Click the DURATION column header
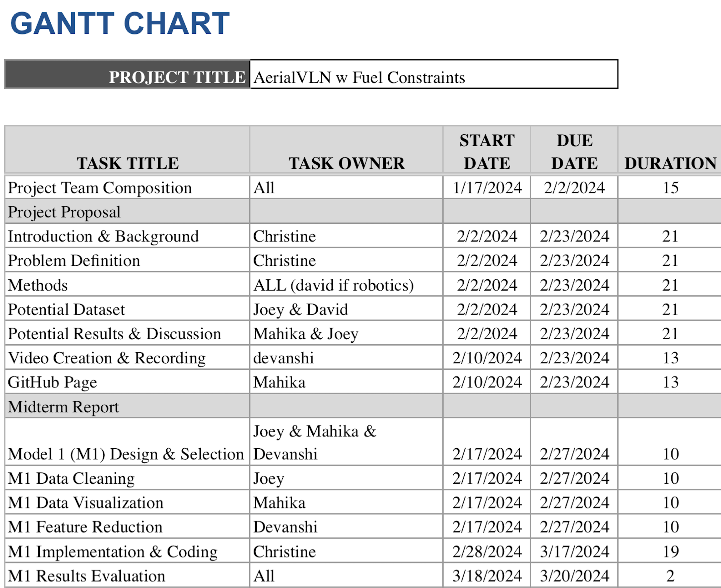The height and width of the screenshot is (588, 721). [x=670, y=150]
